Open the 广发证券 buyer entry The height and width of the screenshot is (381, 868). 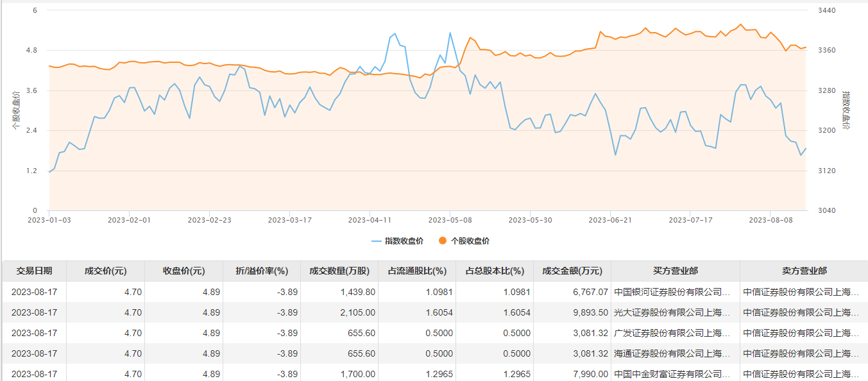click(672, 333)
